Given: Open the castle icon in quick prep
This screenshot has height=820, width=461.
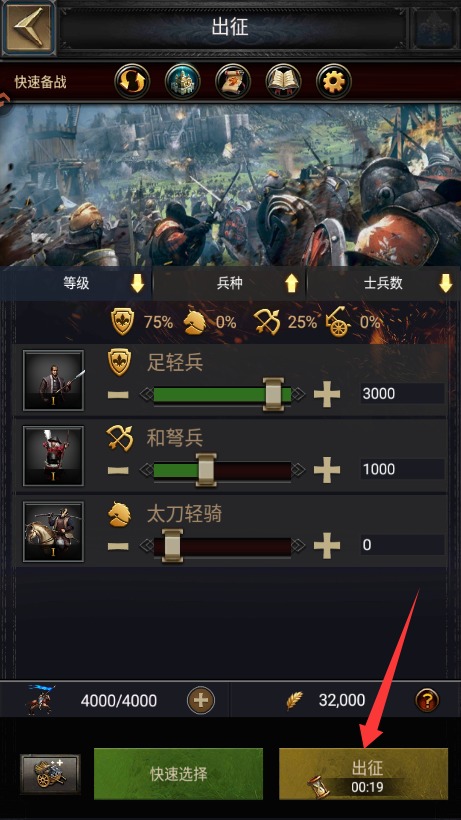Looking at the screenshot, I should click(183, 82).
